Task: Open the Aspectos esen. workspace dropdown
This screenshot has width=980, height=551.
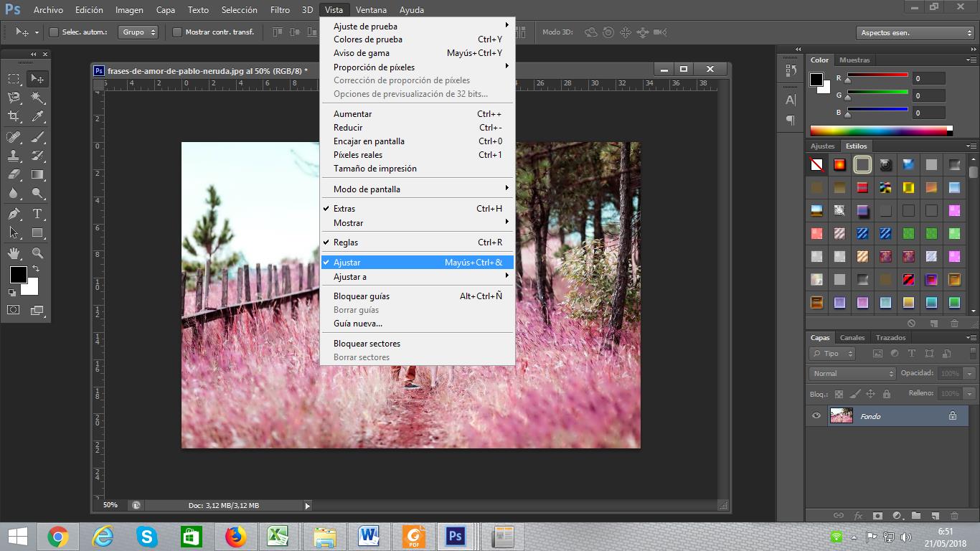Action: pos(915,33)
